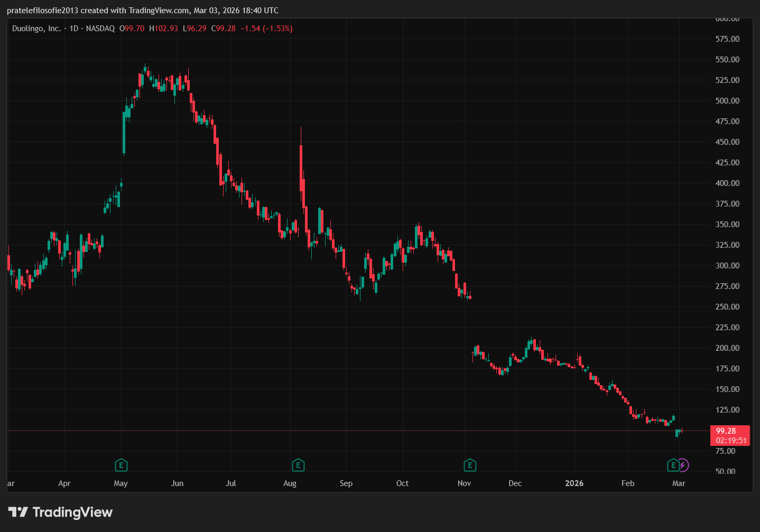This screenshot has height=532, width=760.
Task: Click the Duolingo, Inc. symbol title
Action: 36,29
